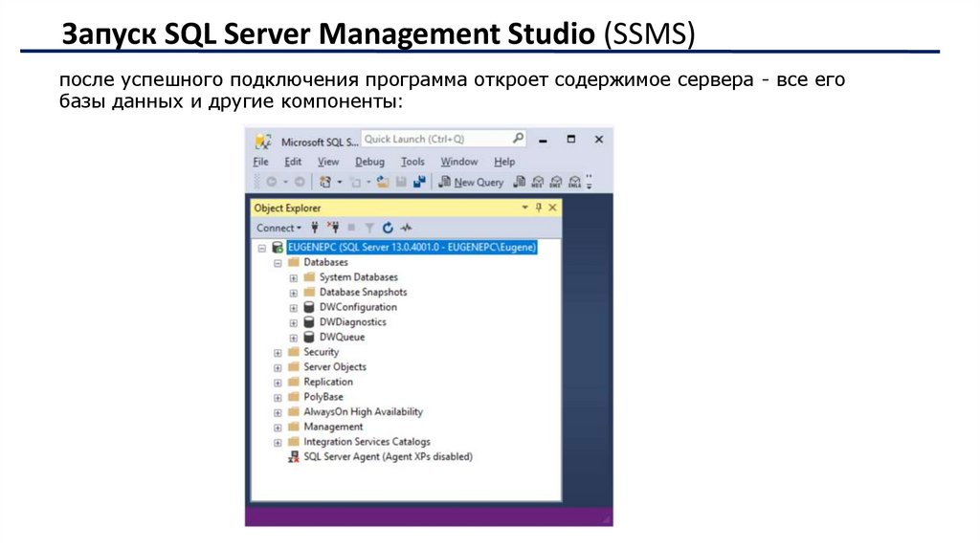Expand the PolyBase folder
The height and width of the screenshot is (549, 980).
[278, 398]
